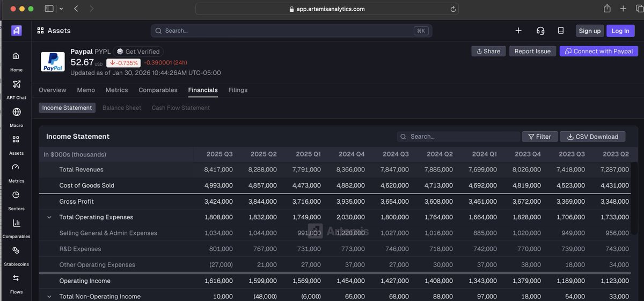Click the headset support icon
This screenshot has height=301, width=644.
coord(540,31)
